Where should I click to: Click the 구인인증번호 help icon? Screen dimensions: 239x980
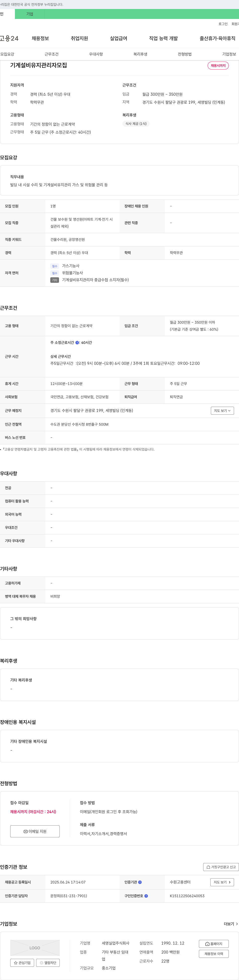click(146, 896)
